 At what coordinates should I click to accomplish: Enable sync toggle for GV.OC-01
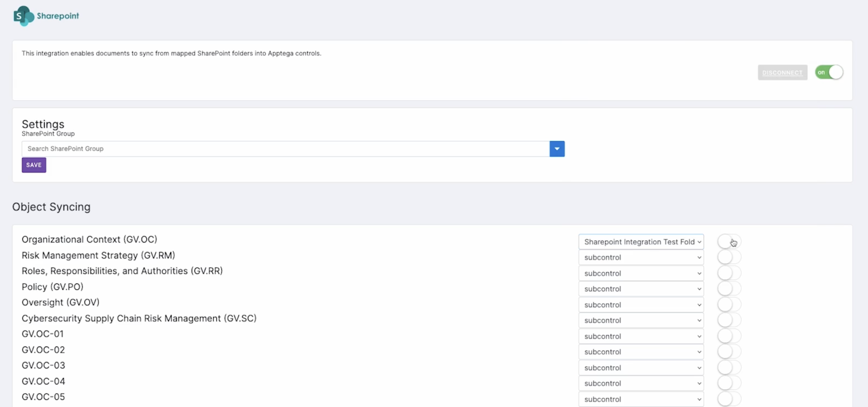729,336
